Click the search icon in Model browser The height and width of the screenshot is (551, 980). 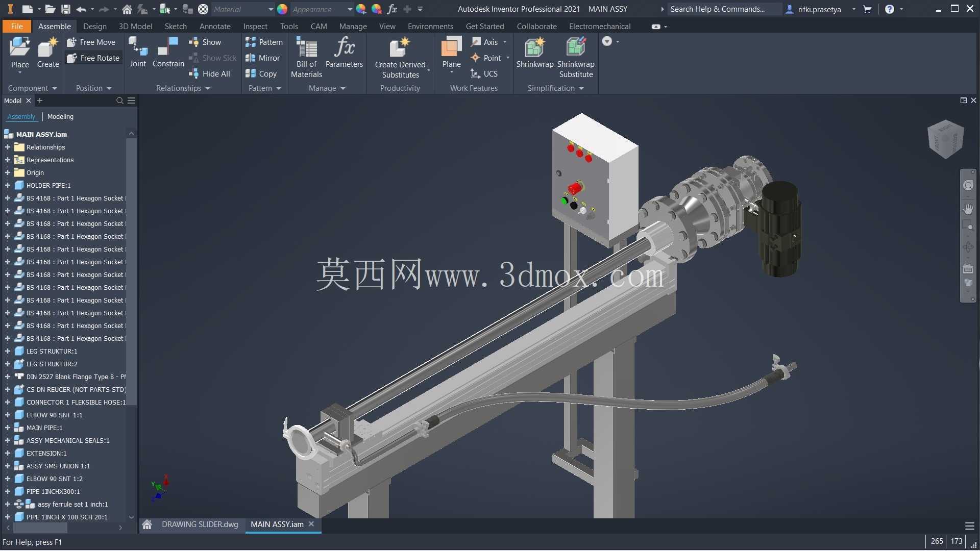[119, 101]
